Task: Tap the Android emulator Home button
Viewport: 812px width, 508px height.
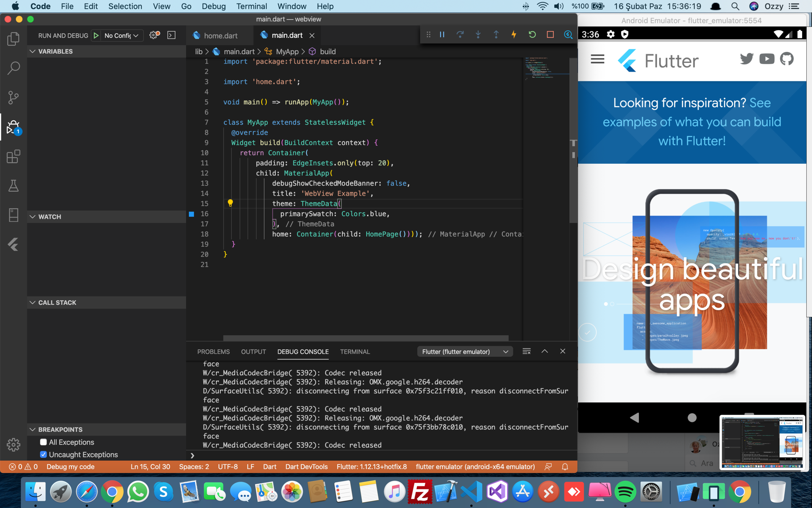Action: 692,418
